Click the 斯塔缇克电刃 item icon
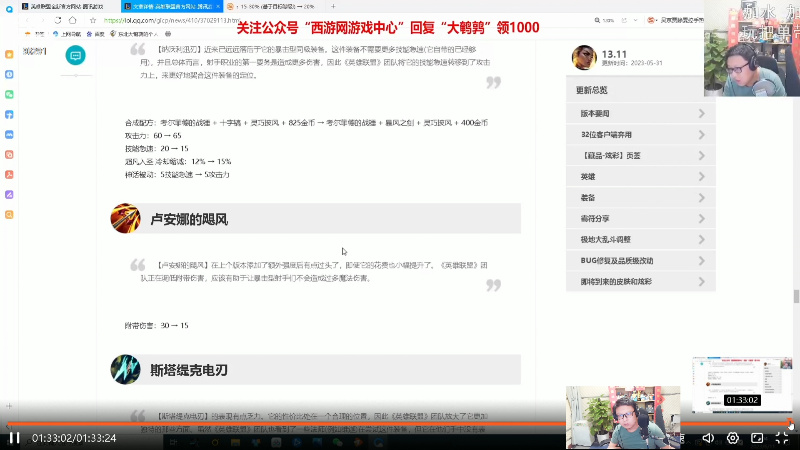This screenshot has width=800, height=450. pyautogui.click(x=125, y=369)
